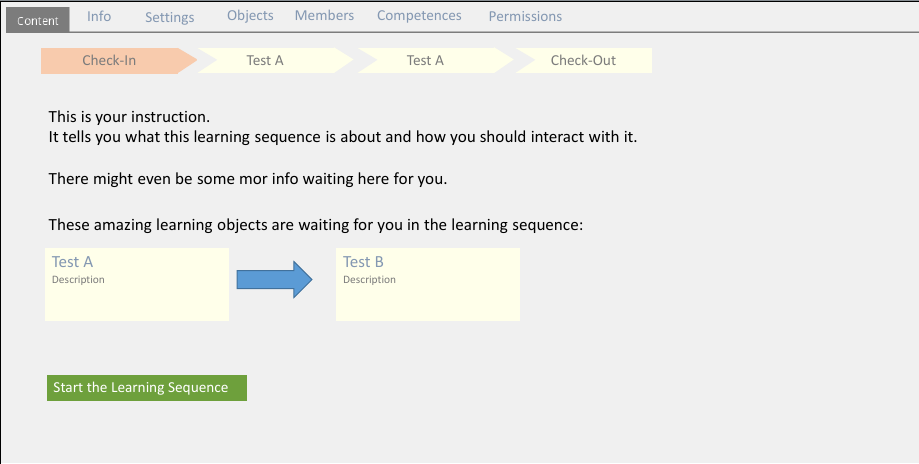Click the "These amazing learning objects" sentence
Viewport: 919px width, 464px height.
coord(315,225)
